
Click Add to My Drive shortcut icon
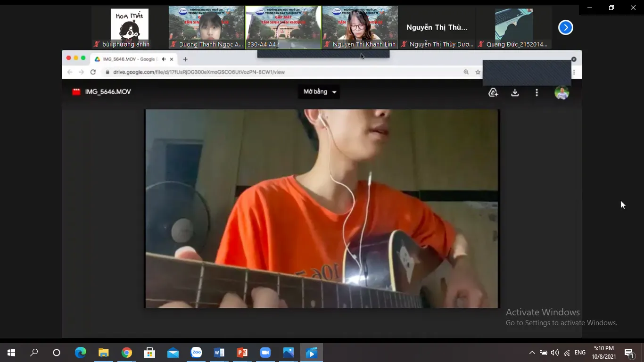493,93
